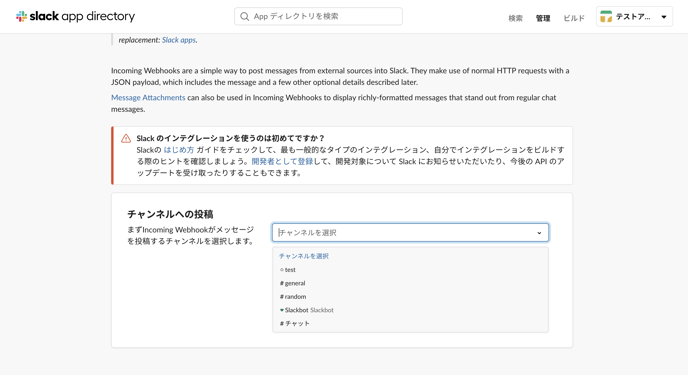Focus the App directory search field

point(318,16)
